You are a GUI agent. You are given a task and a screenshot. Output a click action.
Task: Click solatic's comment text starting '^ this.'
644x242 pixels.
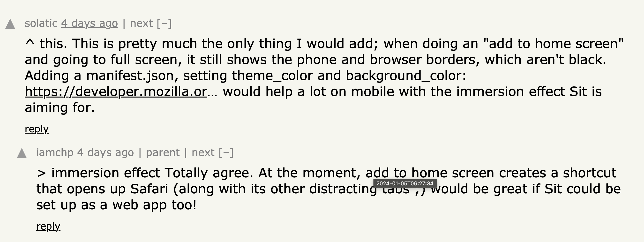324,76
